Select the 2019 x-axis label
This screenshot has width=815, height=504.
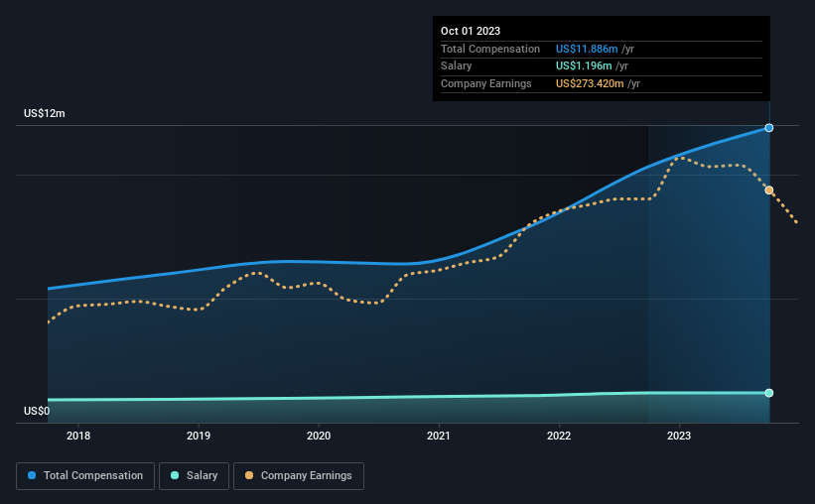coord(199,436)
